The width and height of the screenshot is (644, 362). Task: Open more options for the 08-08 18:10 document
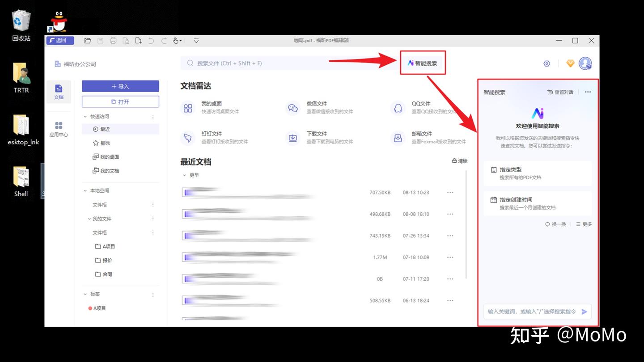click(450, 214)
